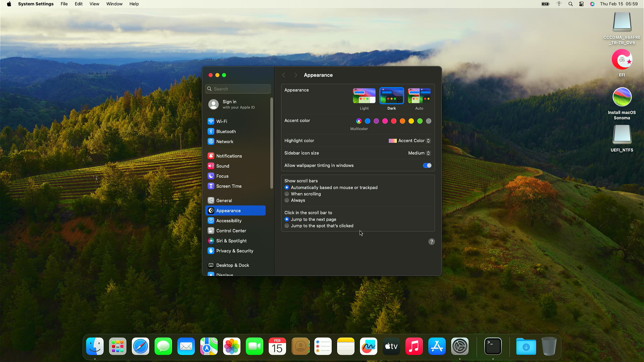
Task: Select 'Always' show scroll bars option
Action: pos(287,200)
